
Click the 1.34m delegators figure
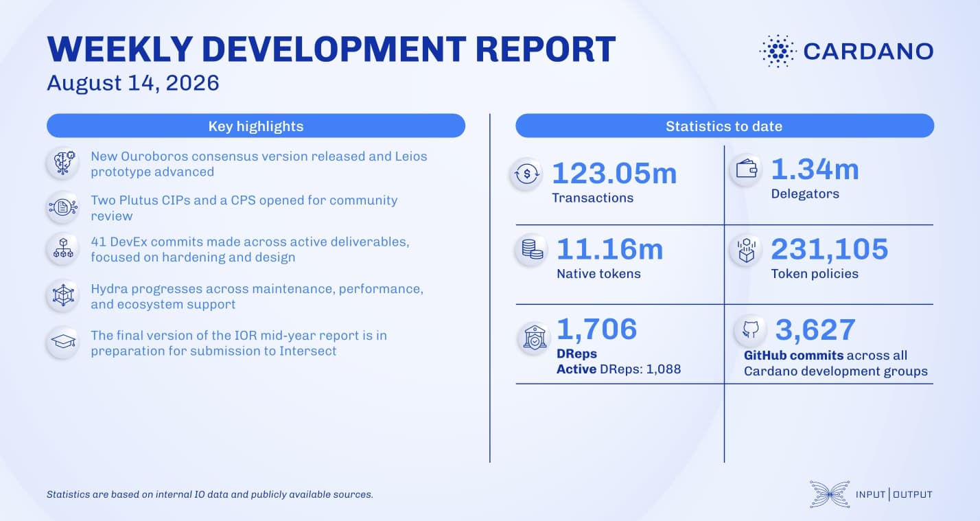click(x=815, y=170)
